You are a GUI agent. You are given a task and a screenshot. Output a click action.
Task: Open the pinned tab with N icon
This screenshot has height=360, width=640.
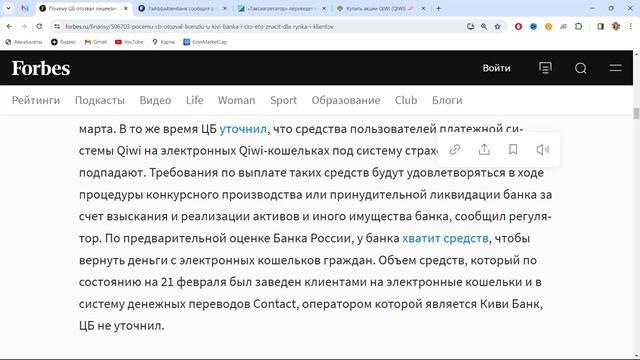25,8
